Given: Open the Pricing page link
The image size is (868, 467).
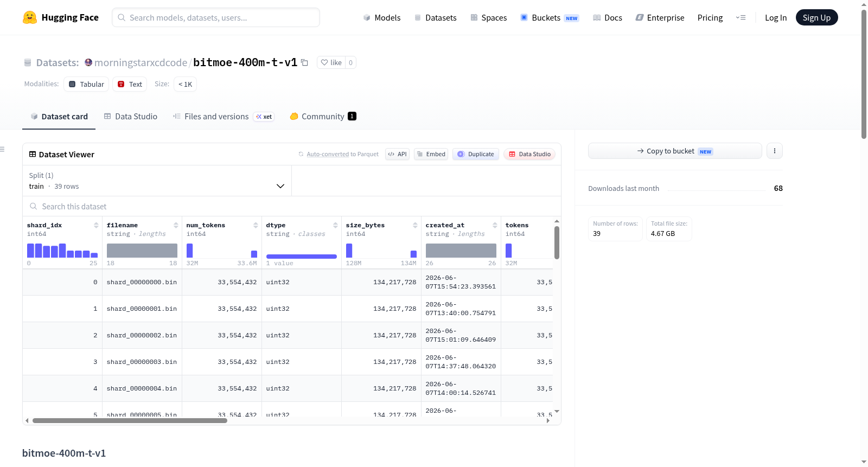Looking at the screenshot, I should [710, 18].
